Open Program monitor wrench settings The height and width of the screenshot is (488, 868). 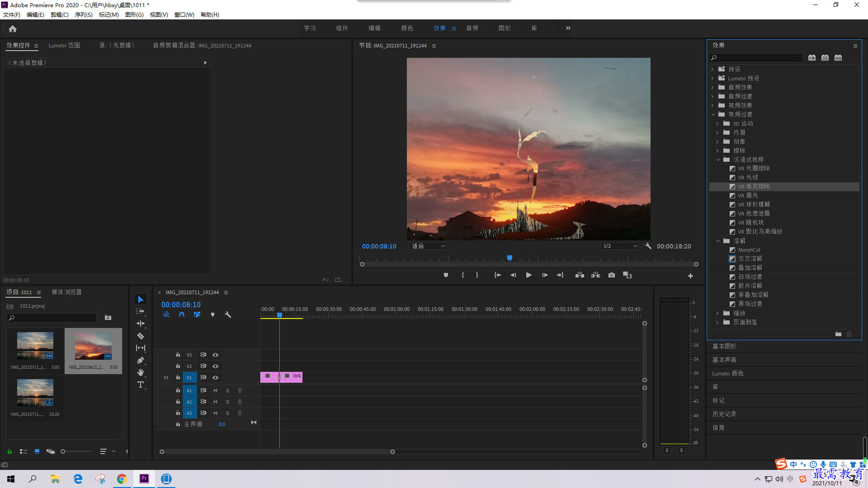coord(648,246)
